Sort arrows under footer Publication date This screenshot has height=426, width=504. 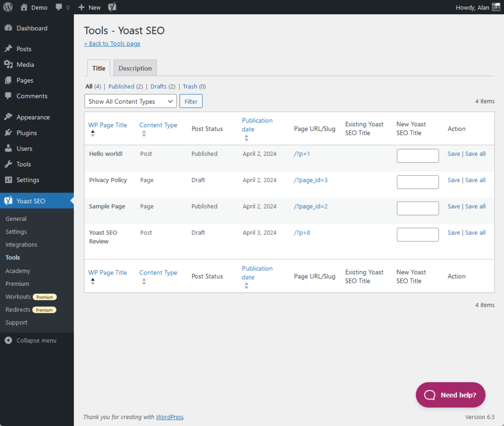(x=246, y=286)
